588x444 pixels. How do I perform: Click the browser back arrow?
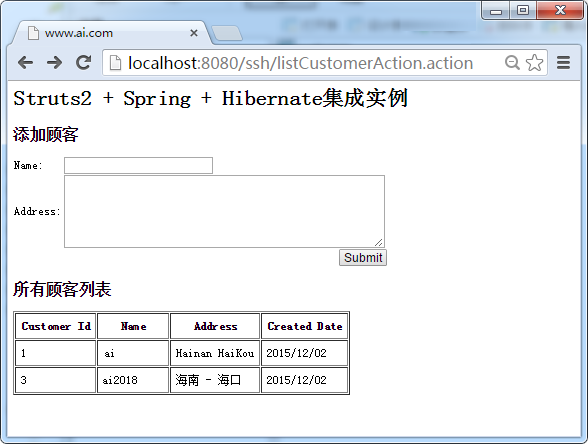pos(26,63)
